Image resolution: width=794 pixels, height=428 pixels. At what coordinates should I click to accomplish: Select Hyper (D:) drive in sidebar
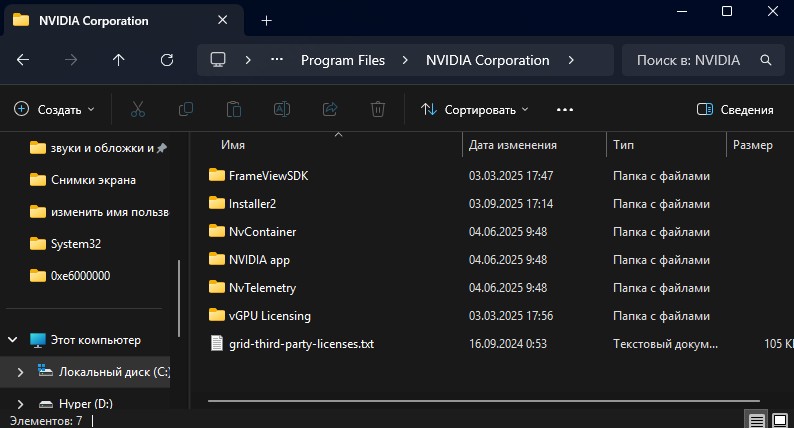(86, 404)
